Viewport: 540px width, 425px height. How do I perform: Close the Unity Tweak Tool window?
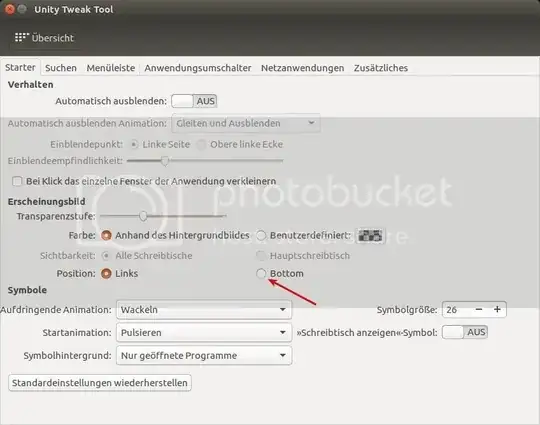(9, 9)
